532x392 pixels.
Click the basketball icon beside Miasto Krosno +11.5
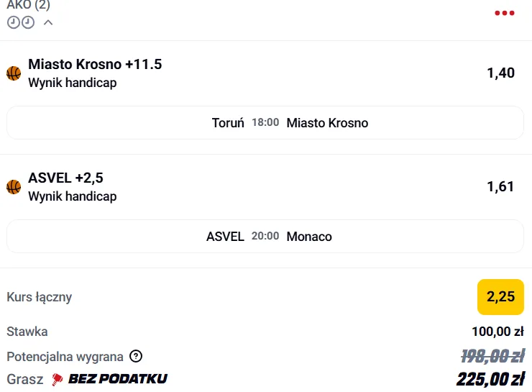[x=14, y=73]
